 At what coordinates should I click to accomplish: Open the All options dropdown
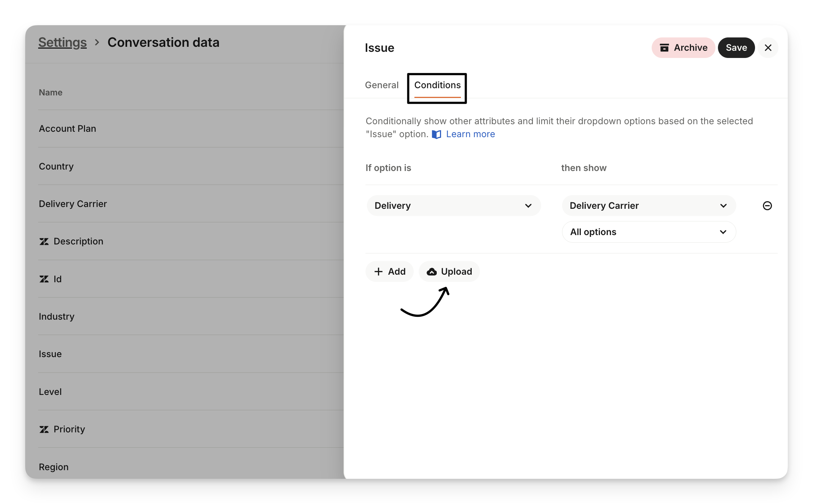pyautogui.click(x=649, y=232)
